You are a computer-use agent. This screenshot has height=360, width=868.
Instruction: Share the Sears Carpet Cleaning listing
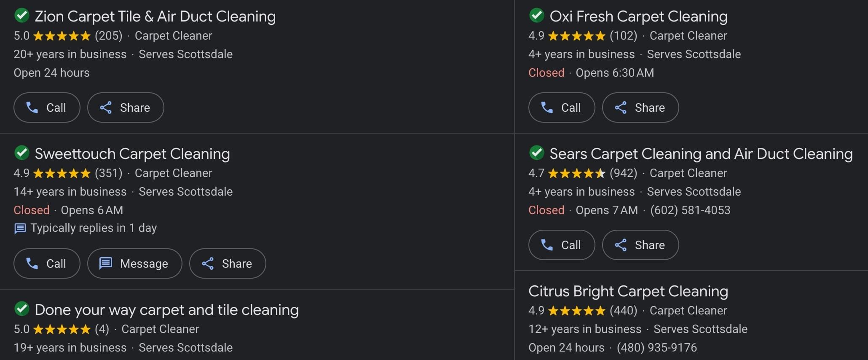pyautogui.click(x=640, y=245)
